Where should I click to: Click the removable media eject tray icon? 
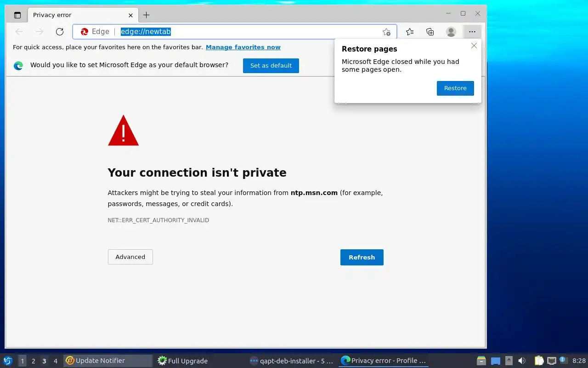point(509,361)
